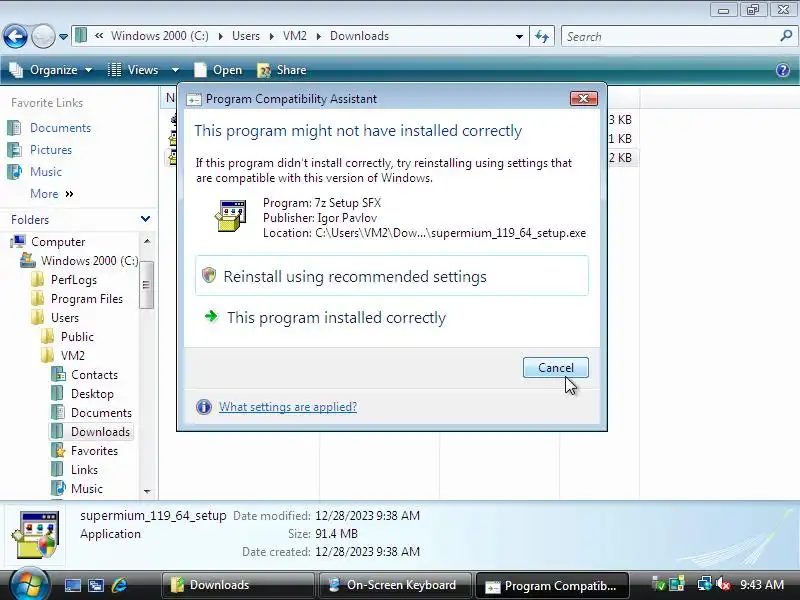
Task: Click the Refresh button beside address bar
Action: coord(542,37)
